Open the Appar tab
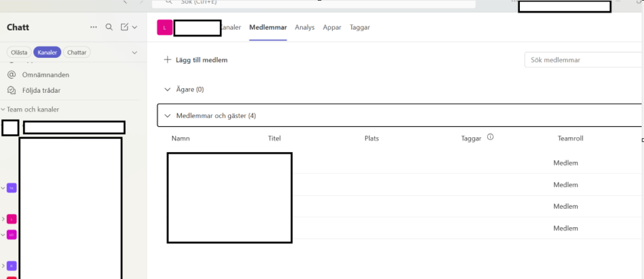This screenshot has height=279, width=644. [x=332, y=27]
